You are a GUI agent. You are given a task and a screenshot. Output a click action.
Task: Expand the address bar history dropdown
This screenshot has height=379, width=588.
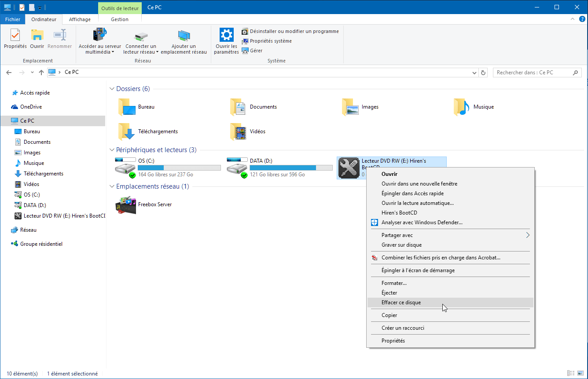click(x=474, y=73)
